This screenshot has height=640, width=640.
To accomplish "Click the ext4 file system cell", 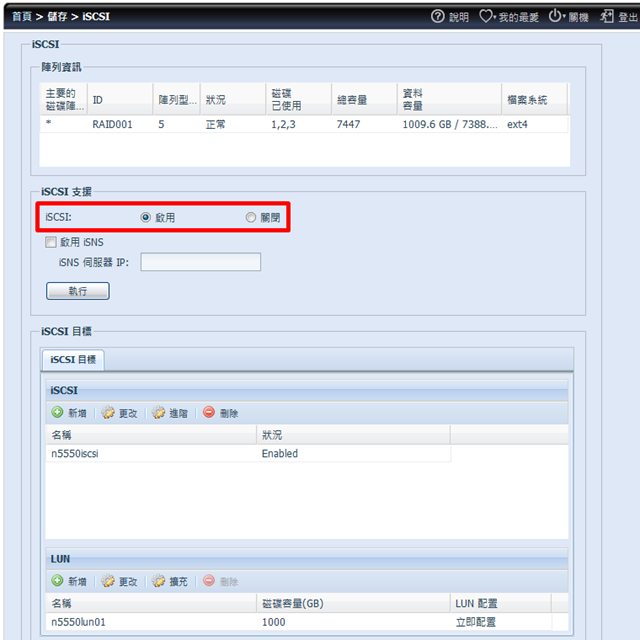I will tap(517, 124).
